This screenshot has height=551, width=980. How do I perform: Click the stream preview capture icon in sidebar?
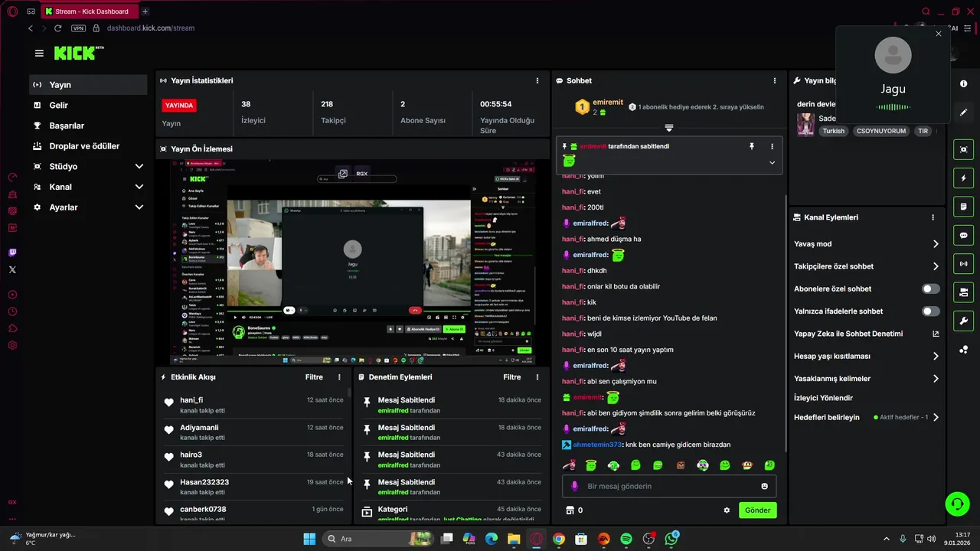click(964, 149)
